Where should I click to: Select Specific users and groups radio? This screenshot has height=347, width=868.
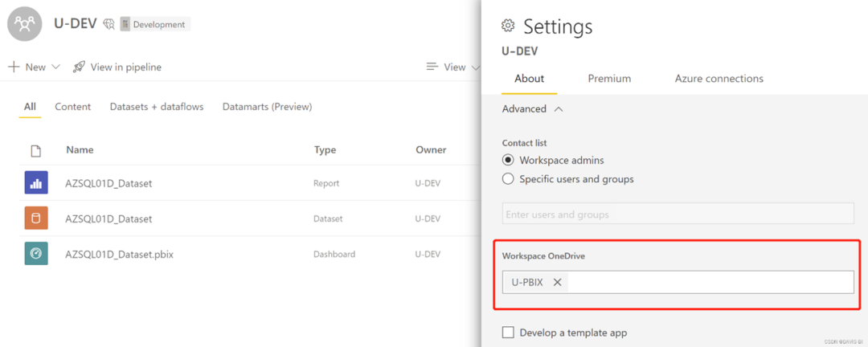coord(508,179)
